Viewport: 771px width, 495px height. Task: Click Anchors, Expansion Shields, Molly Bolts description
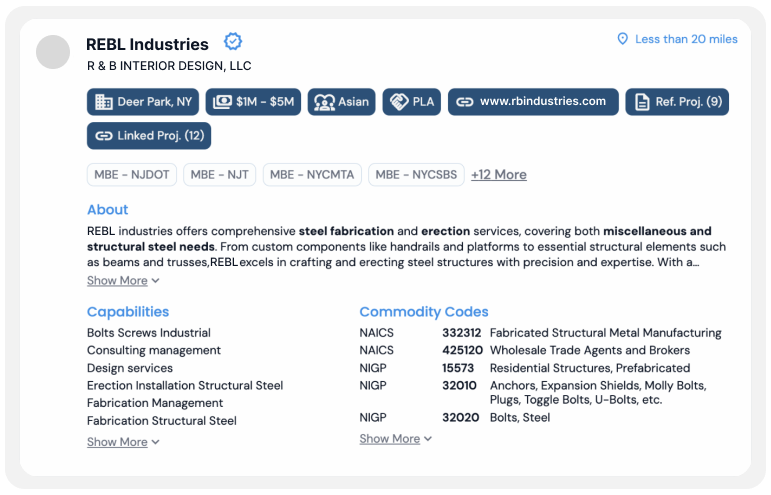[598, 392]
